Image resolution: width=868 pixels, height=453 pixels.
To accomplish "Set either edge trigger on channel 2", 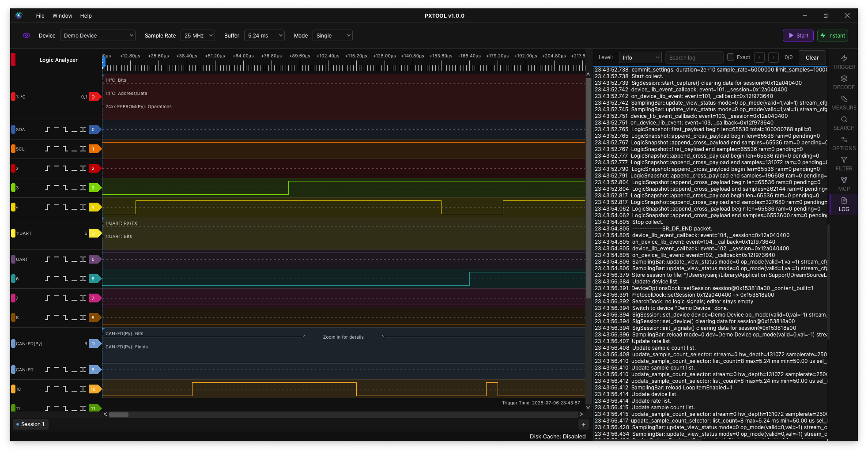I will (83, 168).
